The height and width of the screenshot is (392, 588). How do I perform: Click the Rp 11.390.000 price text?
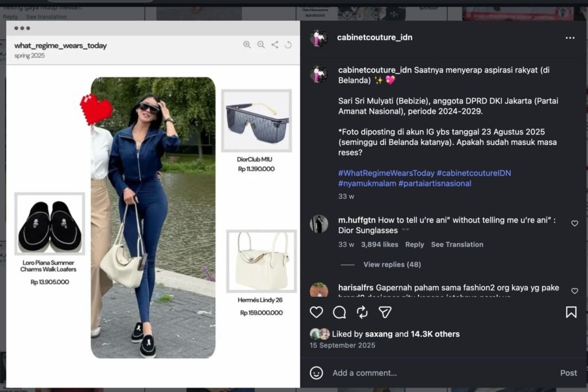click(256, 169)
